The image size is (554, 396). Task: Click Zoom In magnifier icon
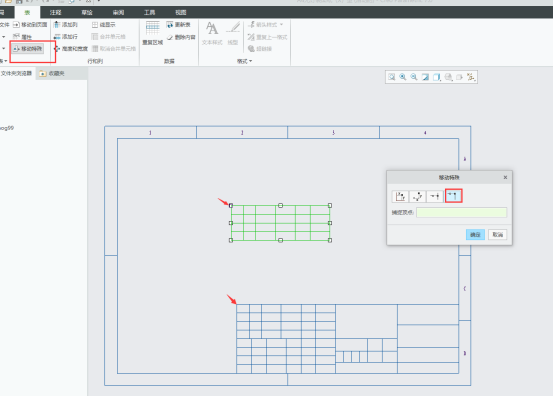(x=403, y=77)
